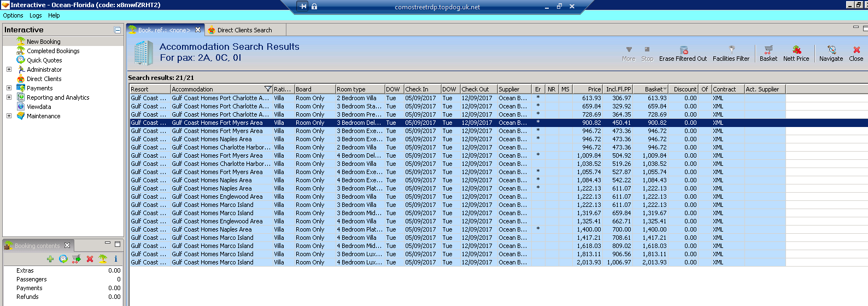Sort by the Room type column header
This screenshot has width=868, height=306.
pos(360,89)
